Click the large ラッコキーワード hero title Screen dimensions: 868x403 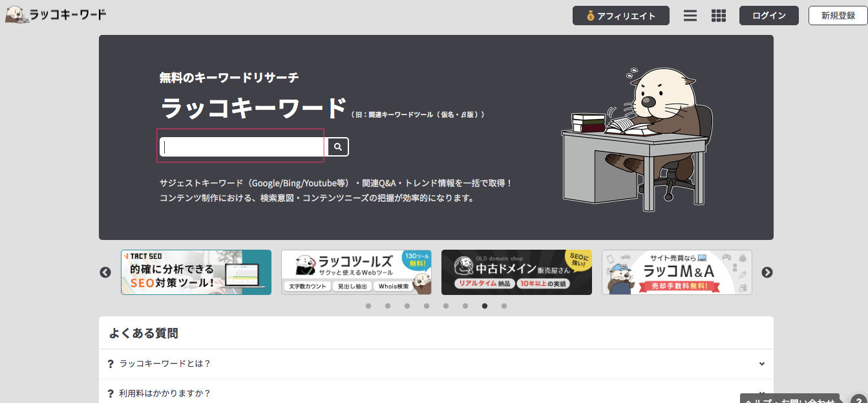click(x=253, y=107)
